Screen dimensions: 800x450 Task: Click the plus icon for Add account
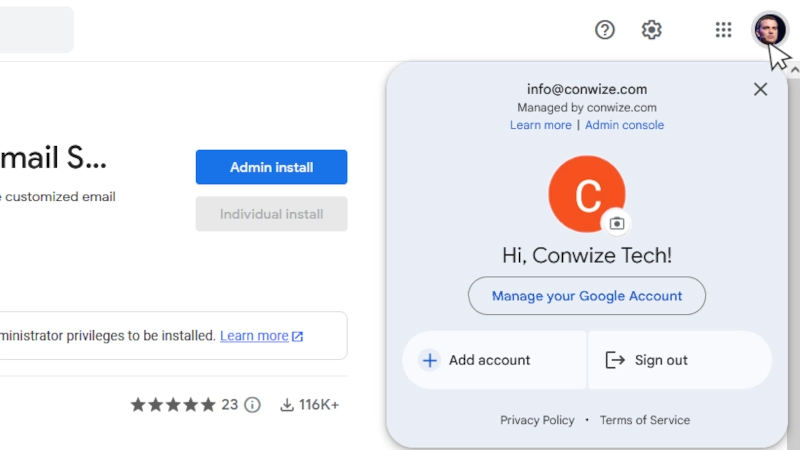click(430, 360)
